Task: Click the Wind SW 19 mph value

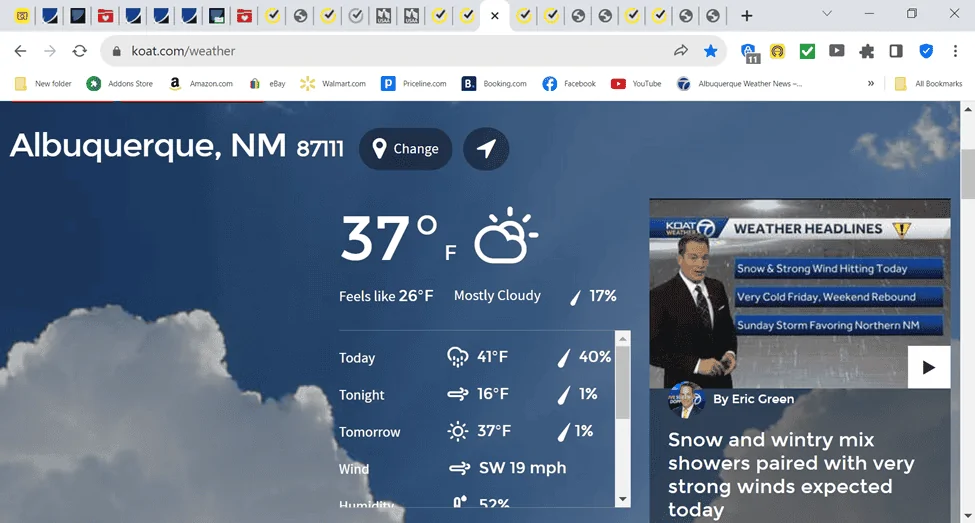Action: (522, 468)
